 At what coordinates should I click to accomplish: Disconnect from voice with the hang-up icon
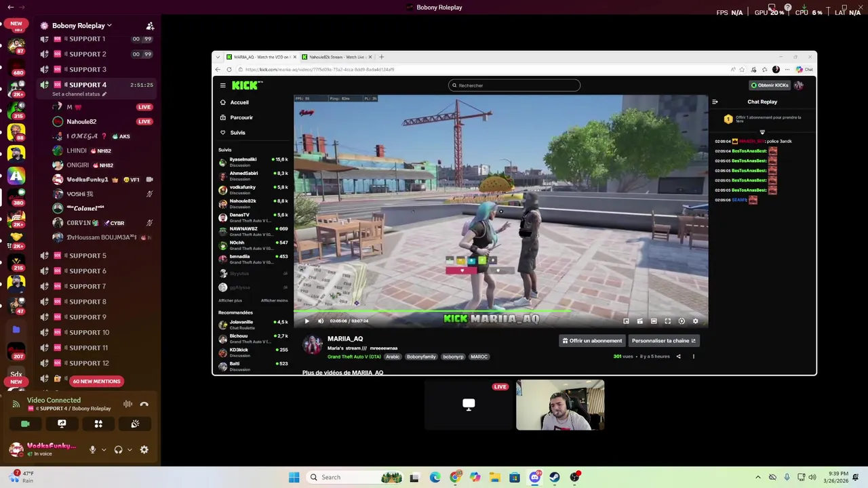pos(144,404)
